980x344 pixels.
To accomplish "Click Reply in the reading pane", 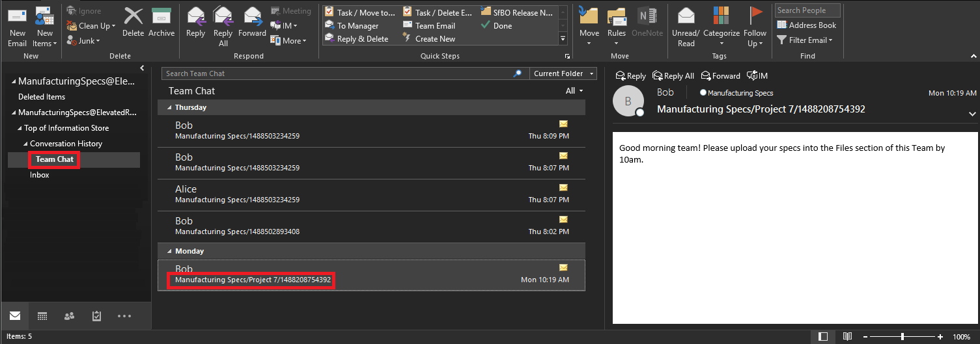I will [x=630, y=76].
